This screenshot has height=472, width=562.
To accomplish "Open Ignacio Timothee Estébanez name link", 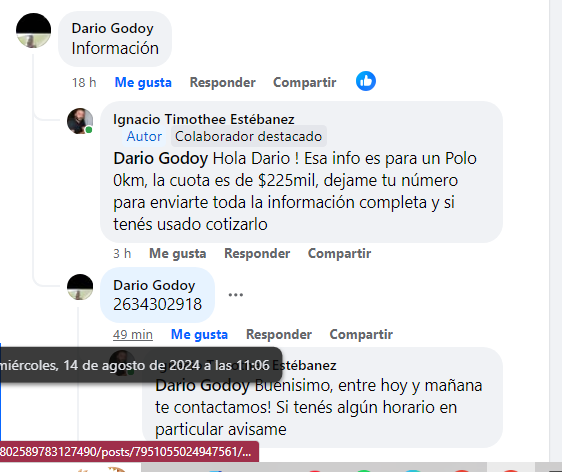I will pos(204,119).
